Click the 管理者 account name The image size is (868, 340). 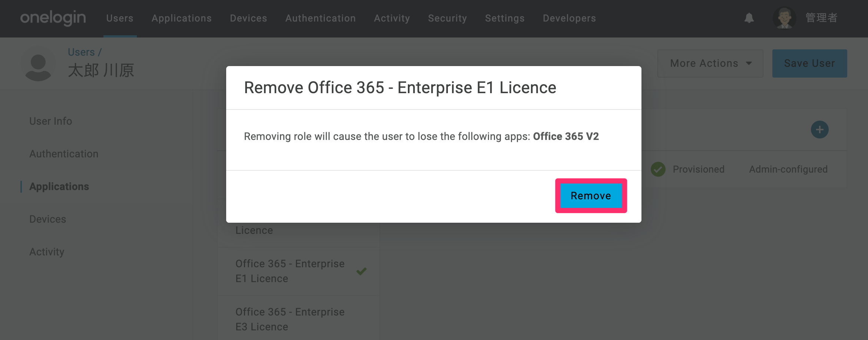tap(821, 18)
